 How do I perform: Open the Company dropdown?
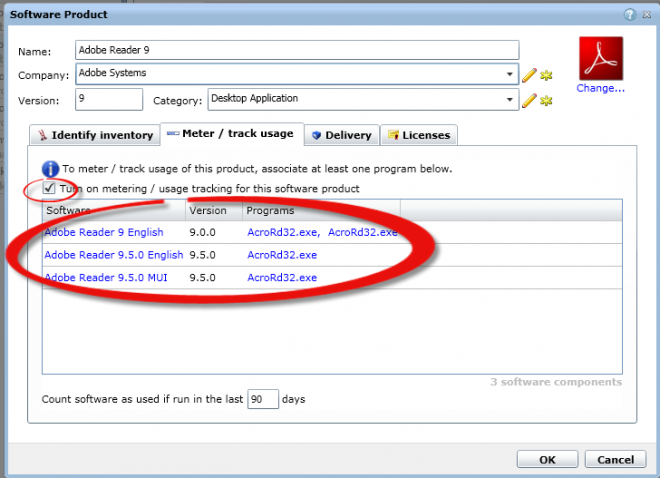[x=509, y=74]
